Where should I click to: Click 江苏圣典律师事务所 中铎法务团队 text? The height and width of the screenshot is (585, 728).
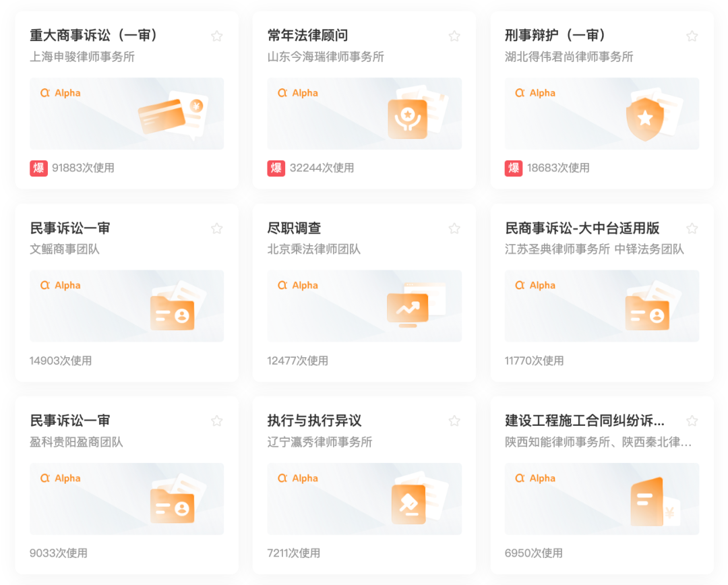click(595, 249)
